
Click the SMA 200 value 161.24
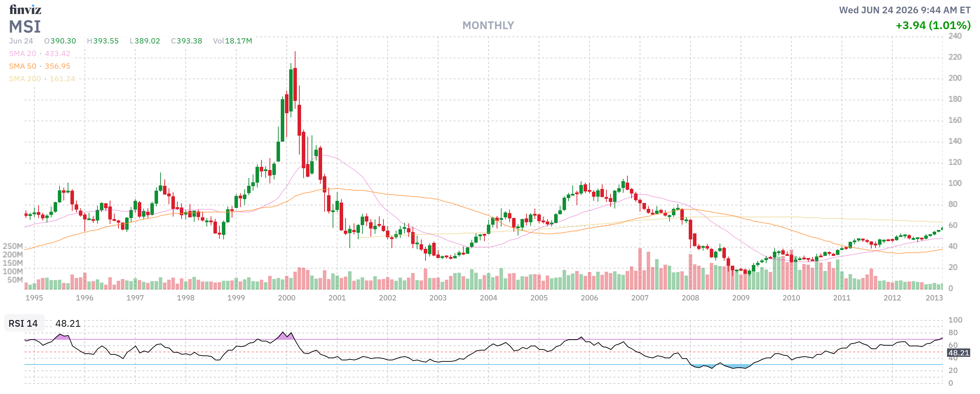click(x=62, y=79)
